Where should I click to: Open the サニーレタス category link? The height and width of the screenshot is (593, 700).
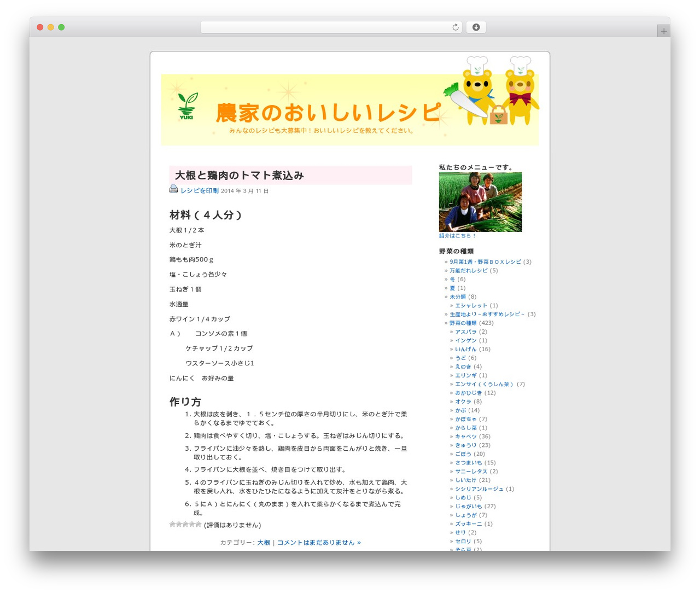click(471, 472)
